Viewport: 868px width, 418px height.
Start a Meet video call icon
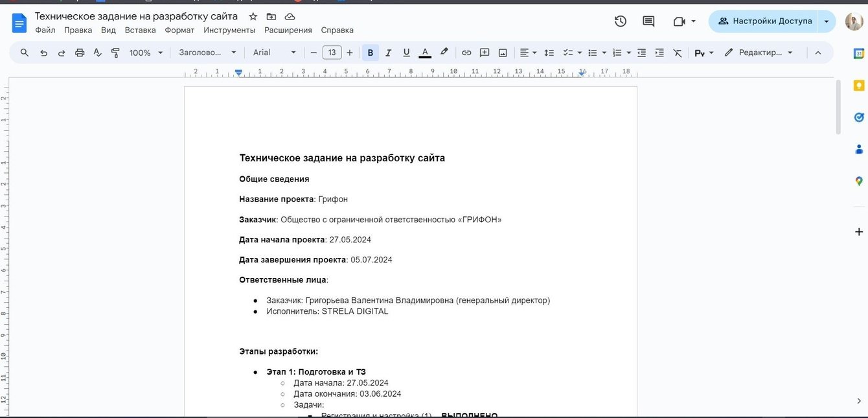[679, 21]
